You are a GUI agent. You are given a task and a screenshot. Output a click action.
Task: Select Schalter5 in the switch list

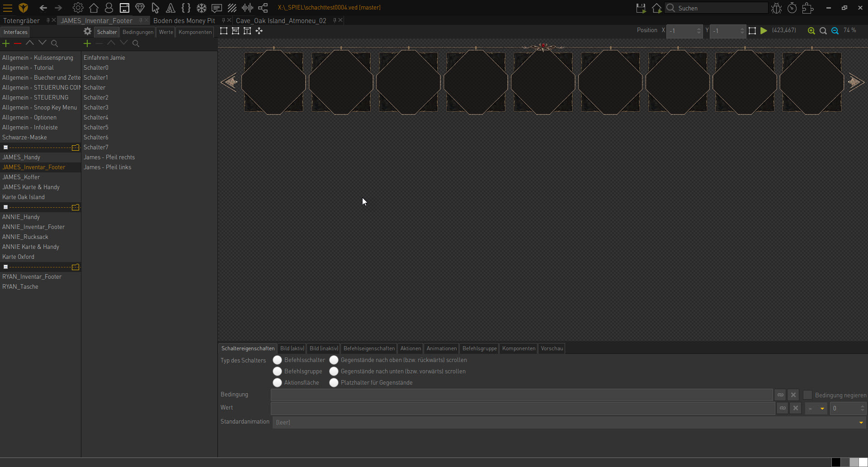click(x=96, y=127)
